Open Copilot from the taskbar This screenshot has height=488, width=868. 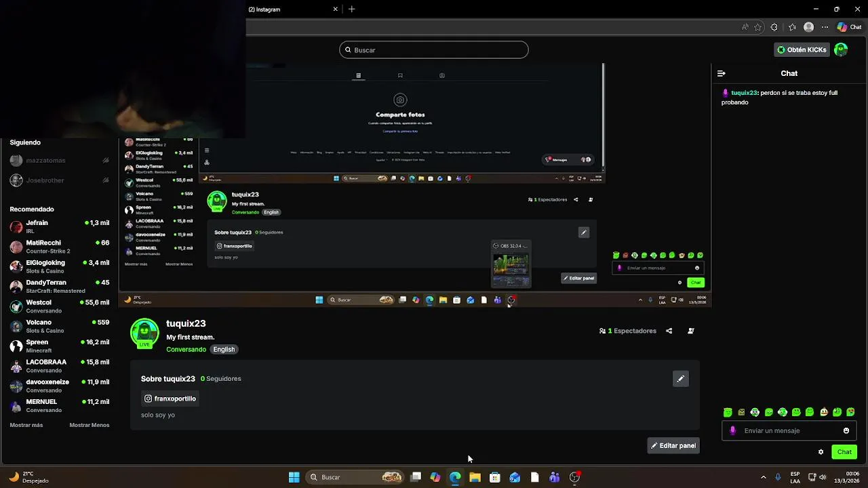tap(435, 477)
